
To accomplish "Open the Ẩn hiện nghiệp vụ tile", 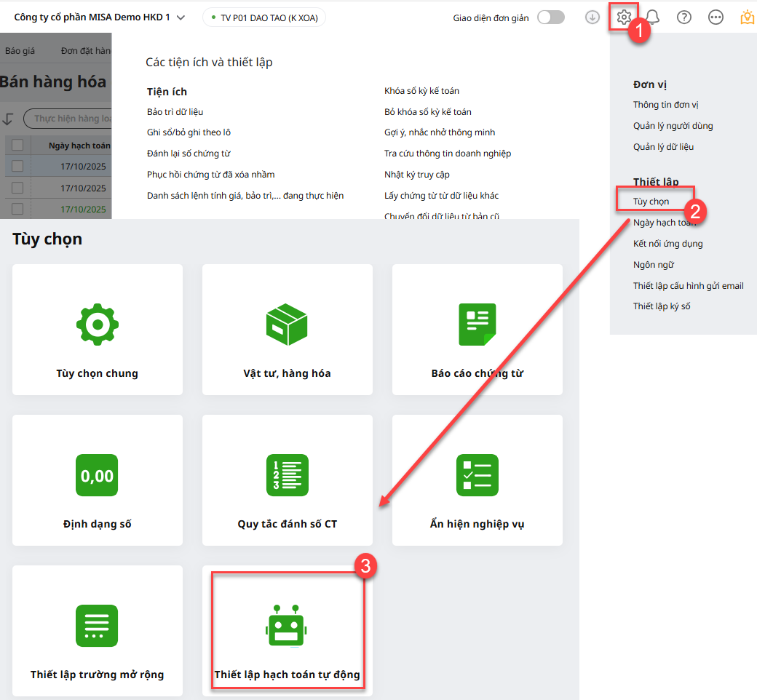I will pos(477,480).
